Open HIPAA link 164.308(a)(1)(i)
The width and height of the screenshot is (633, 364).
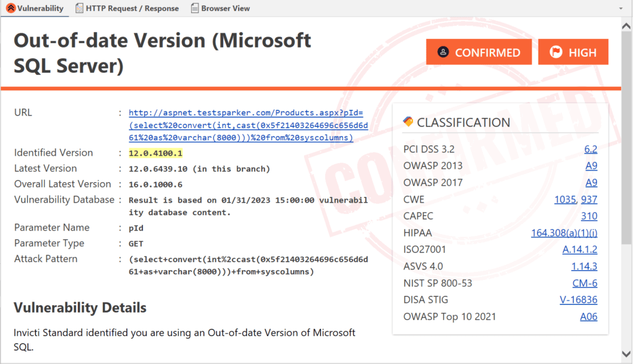(564, 233)
